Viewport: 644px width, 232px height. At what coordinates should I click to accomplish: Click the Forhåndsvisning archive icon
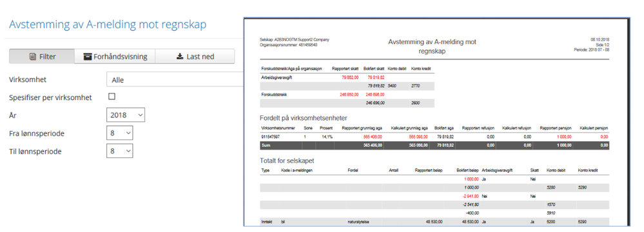point(88,57)
